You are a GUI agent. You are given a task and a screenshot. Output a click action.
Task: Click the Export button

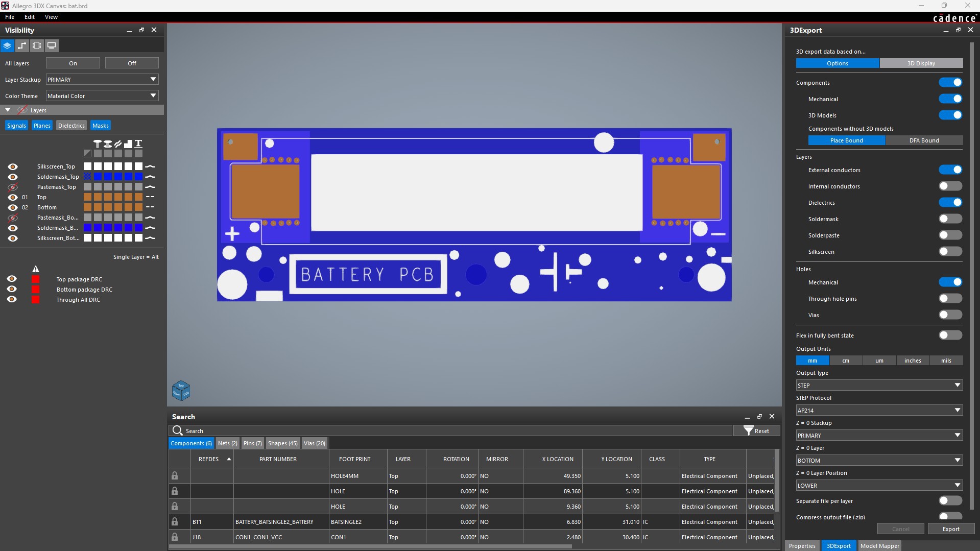pyautogui.click(x=950, y=529)
